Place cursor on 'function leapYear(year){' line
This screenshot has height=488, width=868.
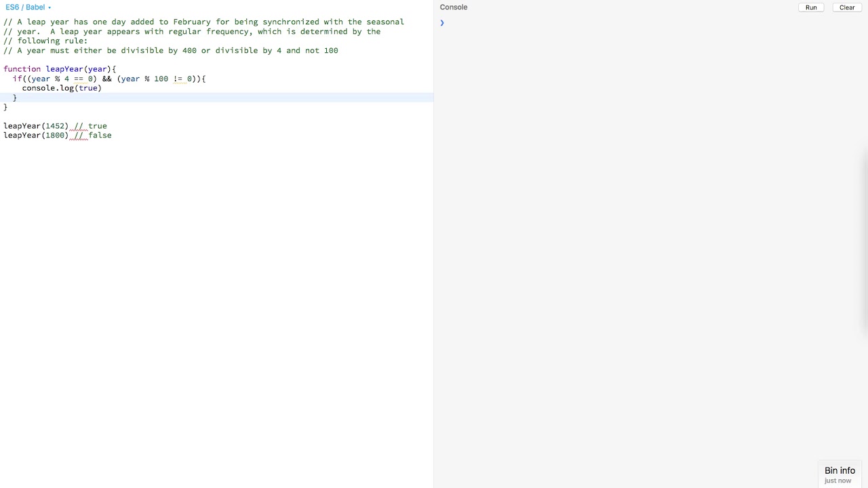[60, 69]
